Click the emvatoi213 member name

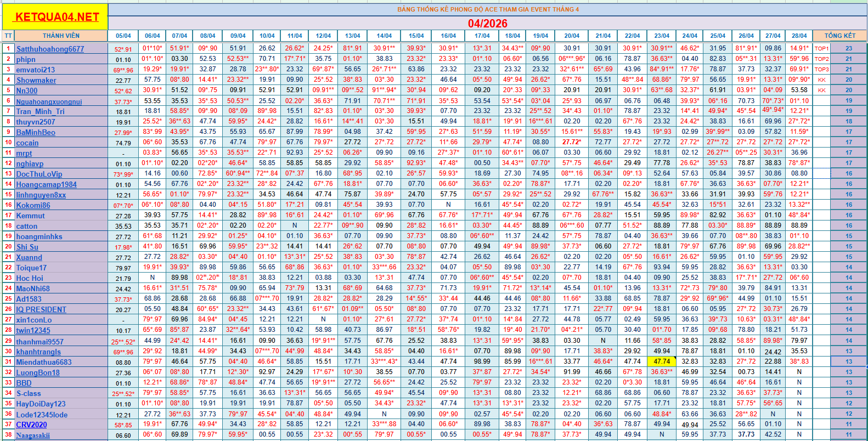point(36,70)
